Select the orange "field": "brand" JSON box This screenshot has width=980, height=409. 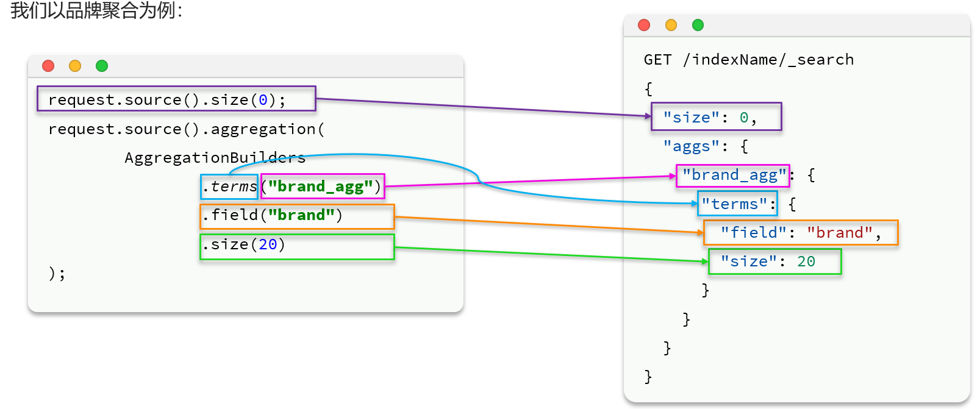coord(801,233)
